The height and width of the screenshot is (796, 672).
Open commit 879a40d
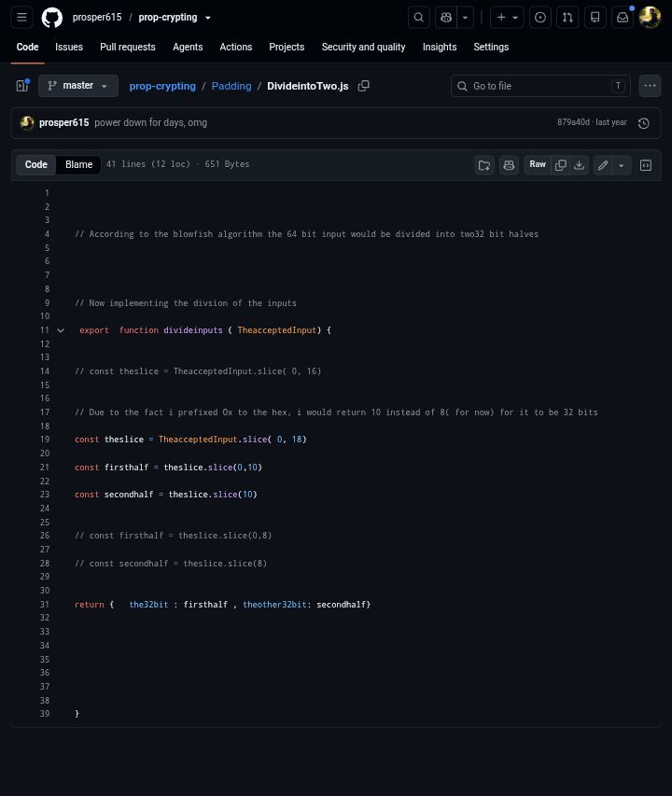[x=574, y=122]
